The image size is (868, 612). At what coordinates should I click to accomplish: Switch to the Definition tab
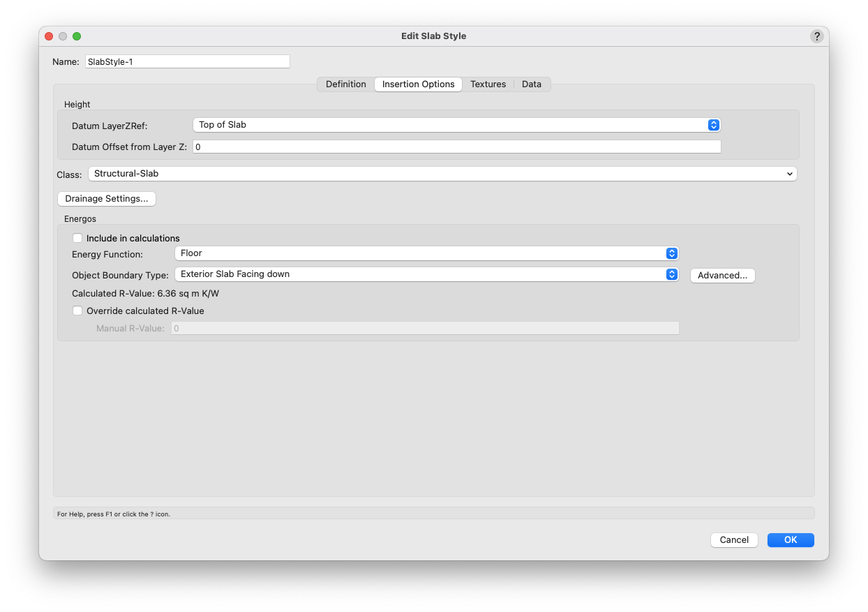345,84
